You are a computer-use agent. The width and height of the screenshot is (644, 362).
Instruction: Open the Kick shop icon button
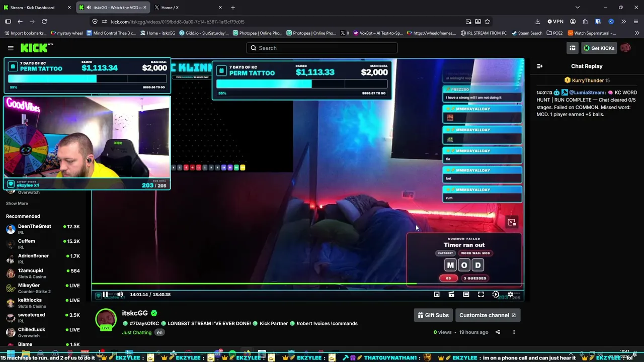pos(573,48)
